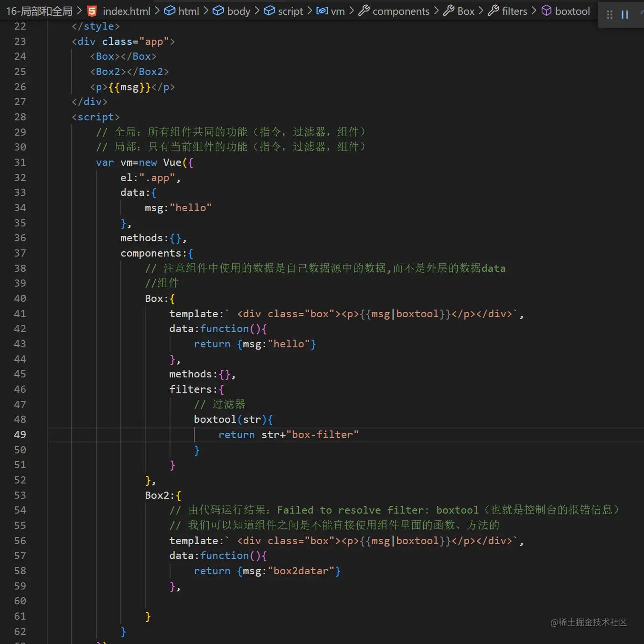644x644 pixels.
Task: Open the 16-局部和全局 folder breadcrumb
Action: click(x=39, y=11)
